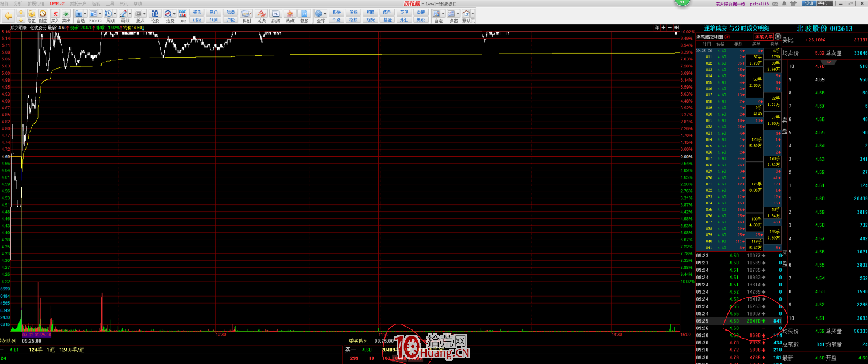Open the 版式 layout icon
The width and height of the screenshot is (868, 364).
[x=138, y=14]
